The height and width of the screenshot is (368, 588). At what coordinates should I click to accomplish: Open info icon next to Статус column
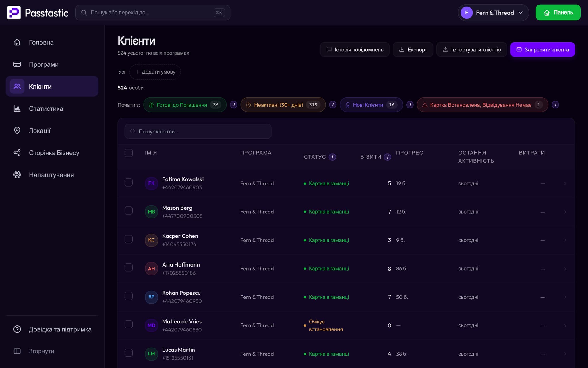(332, 157)
